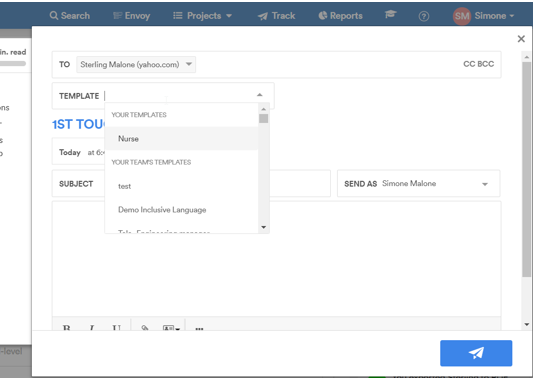Open the help question mark icon

(424, 16)
